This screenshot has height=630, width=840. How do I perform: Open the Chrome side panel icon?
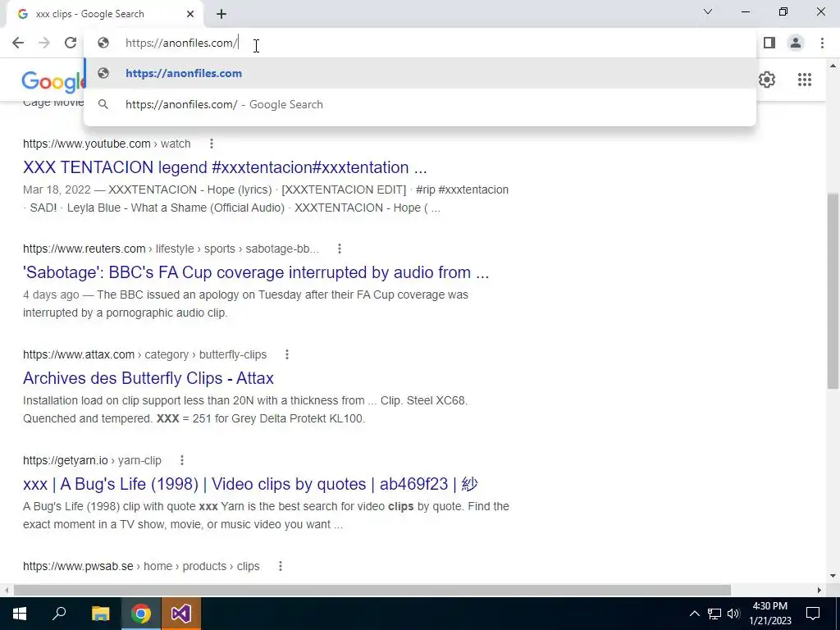(x=769, y=43)
